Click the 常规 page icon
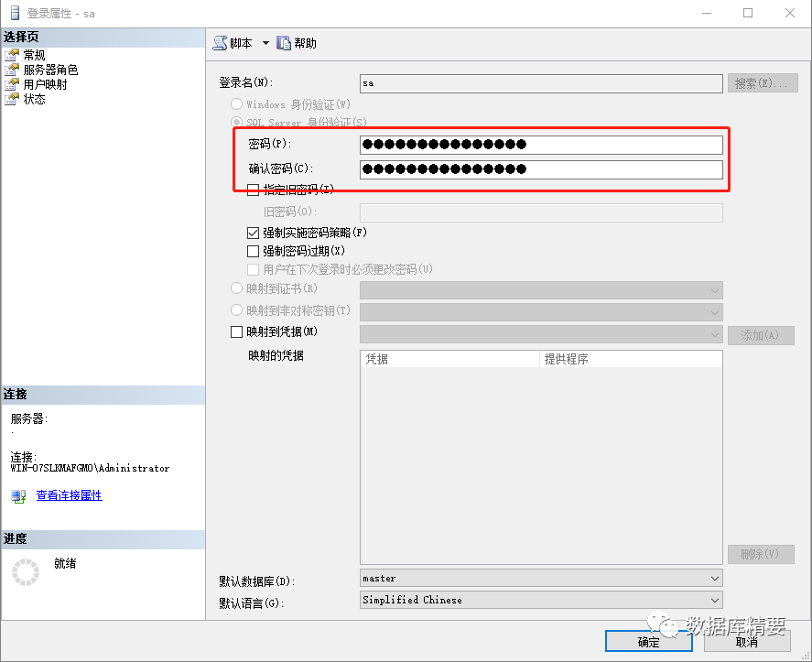This screenshot has height=662, width=812. 12,55
